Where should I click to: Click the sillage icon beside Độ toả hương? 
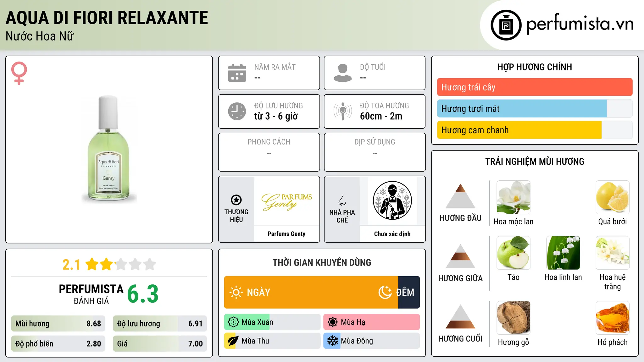click(343, 111)
